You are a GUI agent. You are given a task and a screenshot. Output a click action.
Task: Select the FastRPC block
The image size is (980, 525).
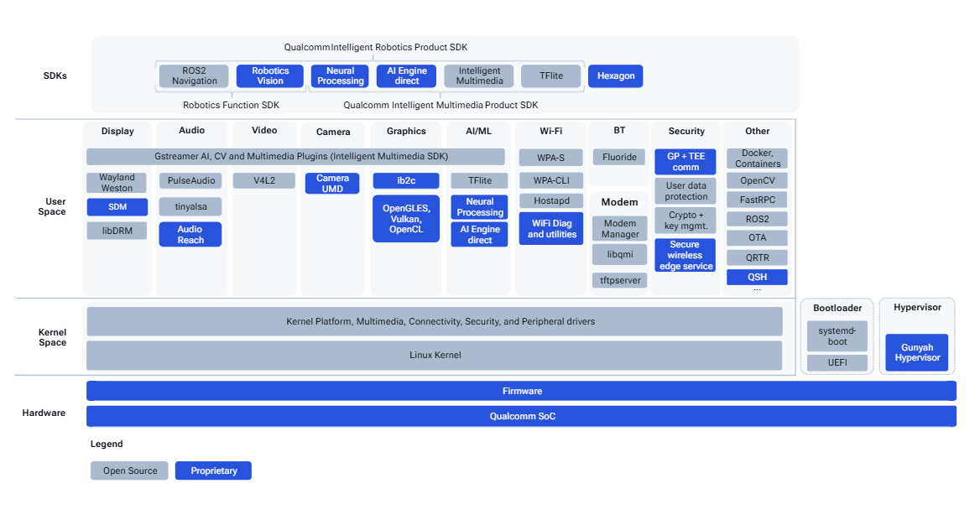tap(757, 200)
